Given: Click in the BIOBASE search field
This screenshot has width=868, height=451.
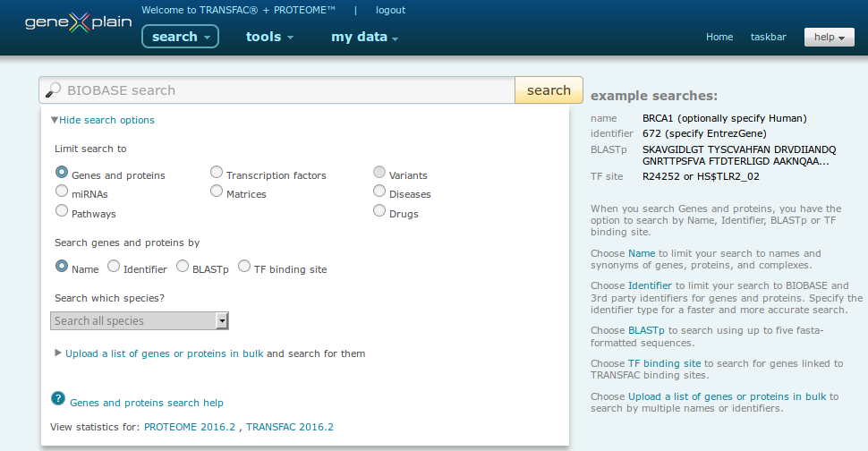Looking at the screenshot, I should click(277, 90).
